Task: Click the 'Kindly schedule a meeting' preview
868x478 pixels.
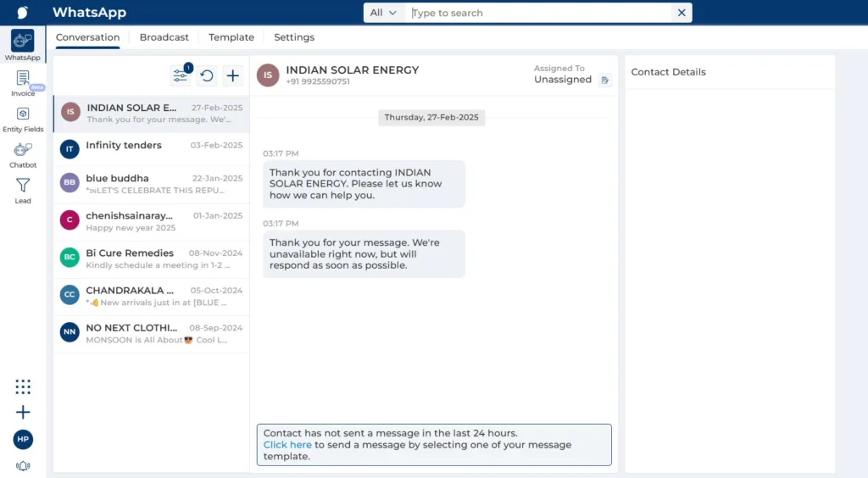Action: [159, 265]
